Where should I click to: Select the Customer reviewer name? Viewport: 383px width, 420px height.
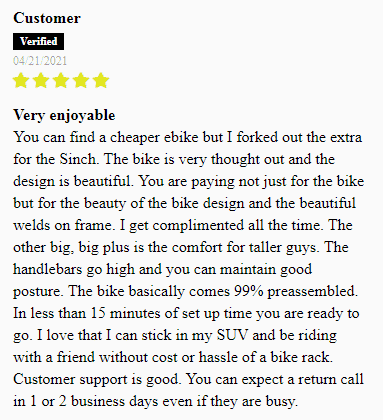(47, 18)
